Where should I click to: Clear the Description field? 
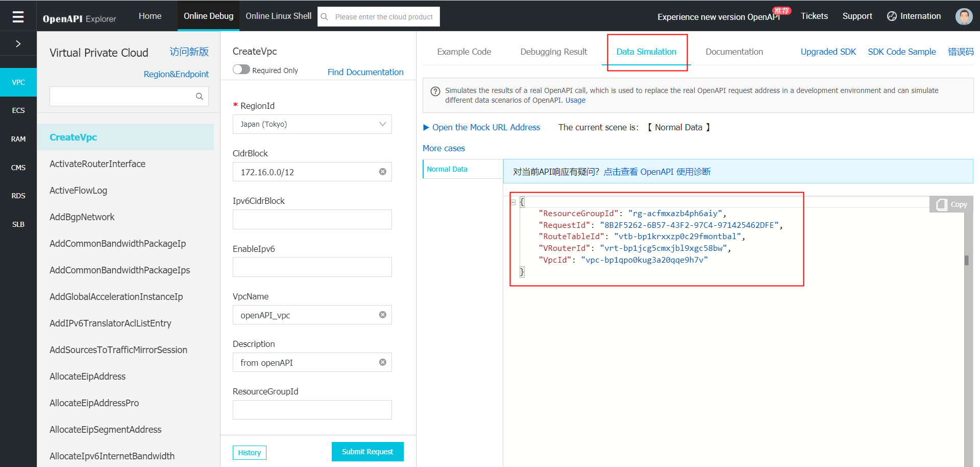coord(382,362)
